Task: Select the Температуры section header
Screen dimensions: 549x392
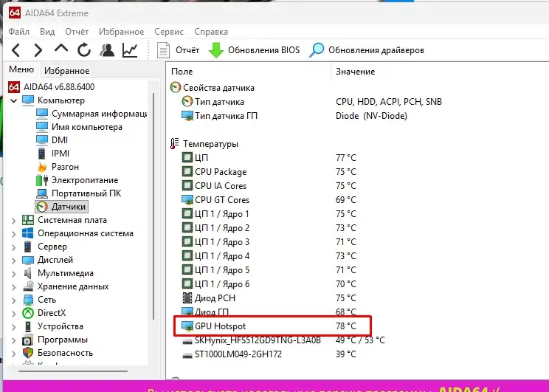Action: (x=204, y=144)
